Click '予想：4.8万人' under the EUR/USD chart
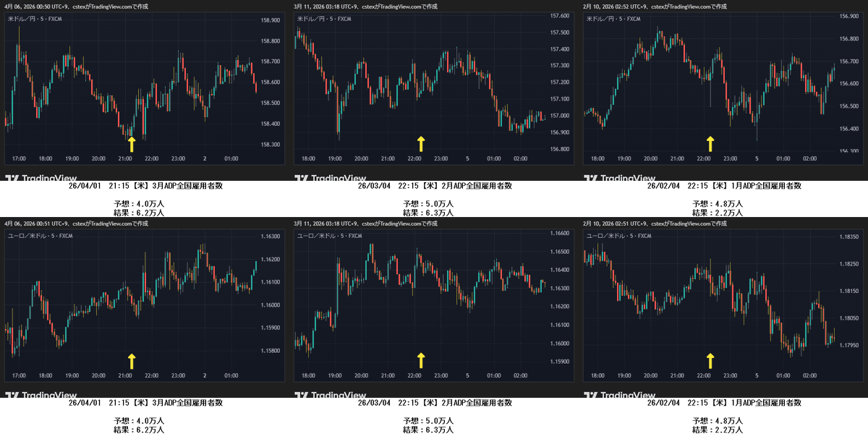This screenshot has width=868, height=434. pyautogui.click(x=718, y=421)
